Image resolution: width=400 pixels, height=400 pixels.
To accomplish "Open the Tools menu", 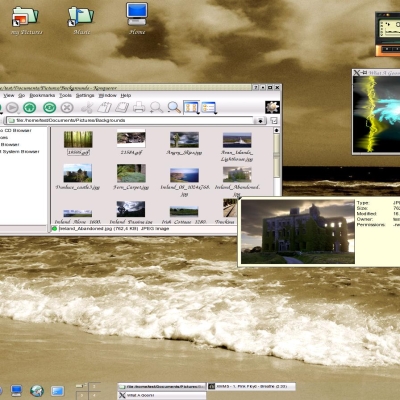I will pos(65,95).
